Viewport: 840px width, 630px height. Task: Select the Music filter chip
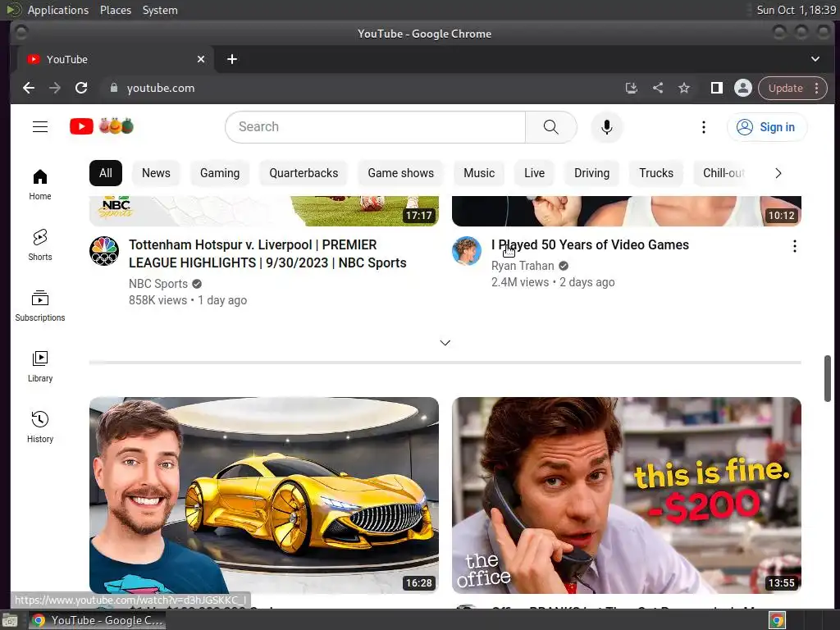click(x=479, y=173)
